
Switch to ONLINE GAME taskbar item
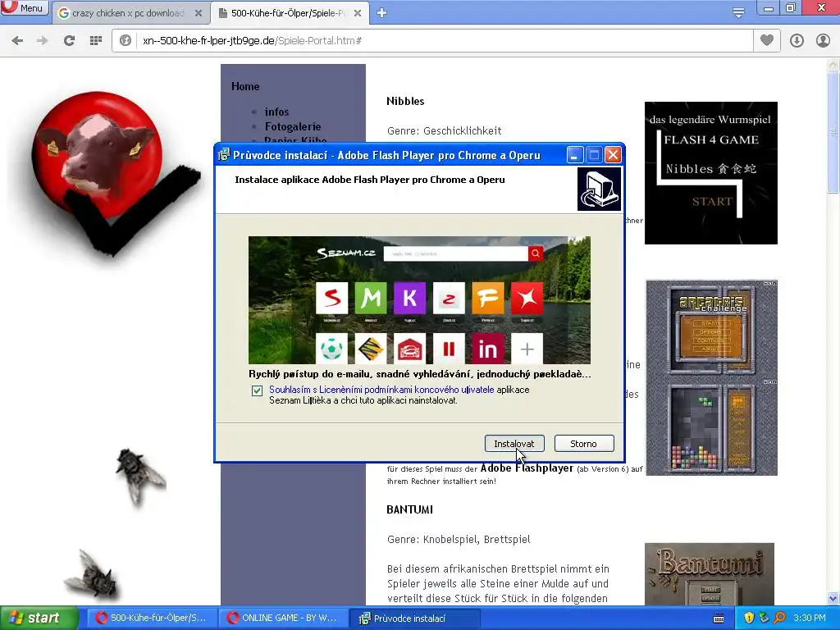tap(282, 619)
